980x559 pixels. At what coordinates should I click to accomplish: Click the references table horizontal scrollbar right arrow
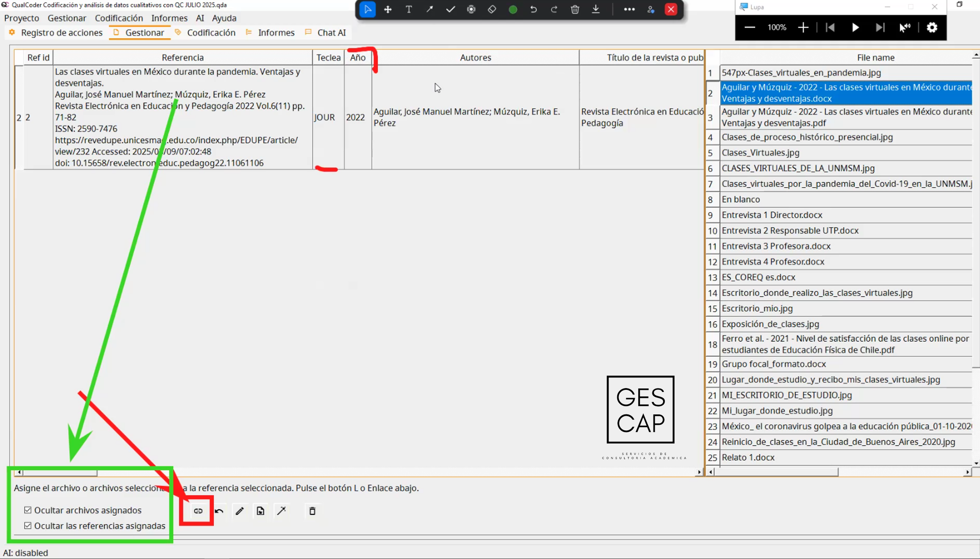(x=699, y=472)
